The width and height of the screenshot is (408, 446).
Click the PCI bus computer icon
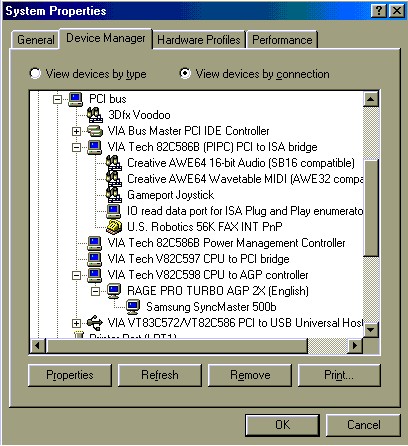76,99
